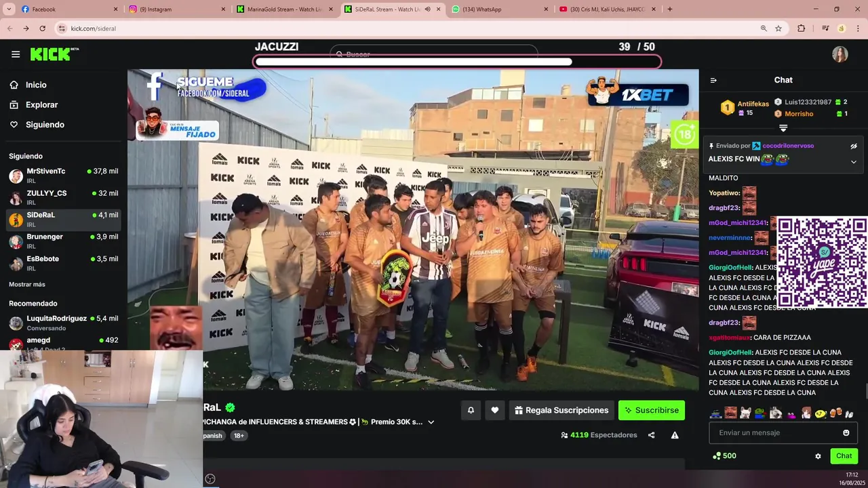
Task: Send message with green Chat button
Action: [844, 456]
